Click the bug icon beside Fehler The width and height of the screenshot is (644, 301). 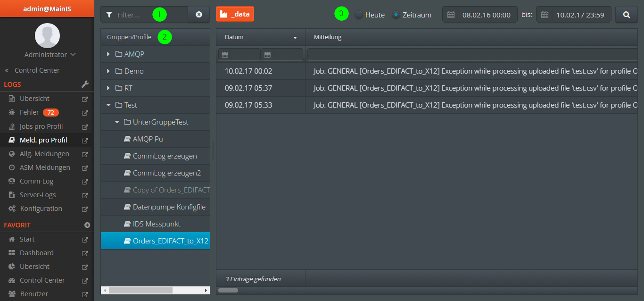pos(12,113)
